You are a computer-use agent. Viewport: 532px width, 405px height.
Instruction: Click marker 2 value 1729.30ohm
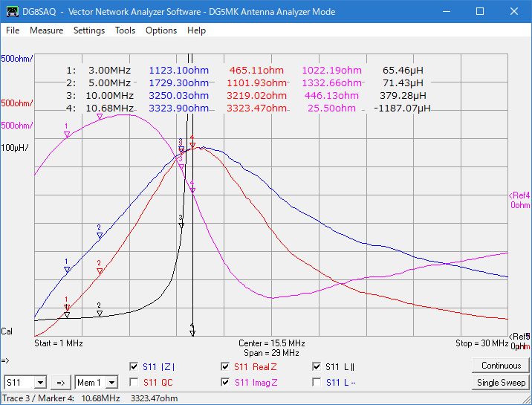point(179,82)
